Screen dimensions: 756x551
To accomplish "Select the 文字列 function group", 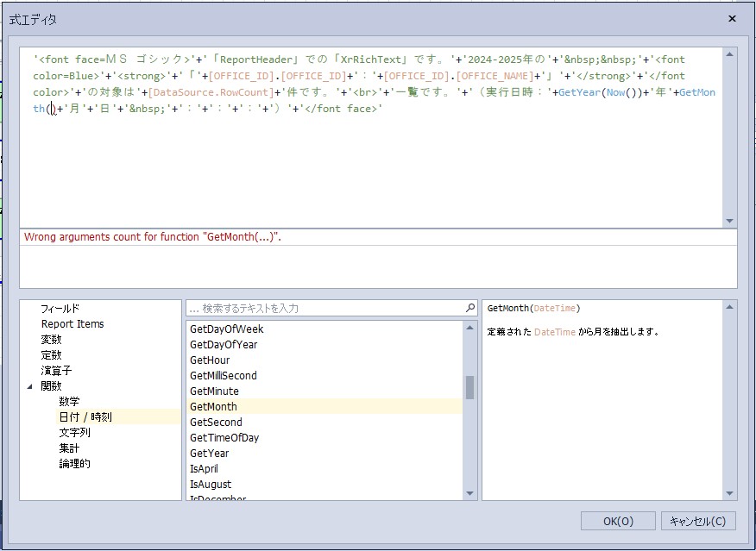I will point(74,433).
